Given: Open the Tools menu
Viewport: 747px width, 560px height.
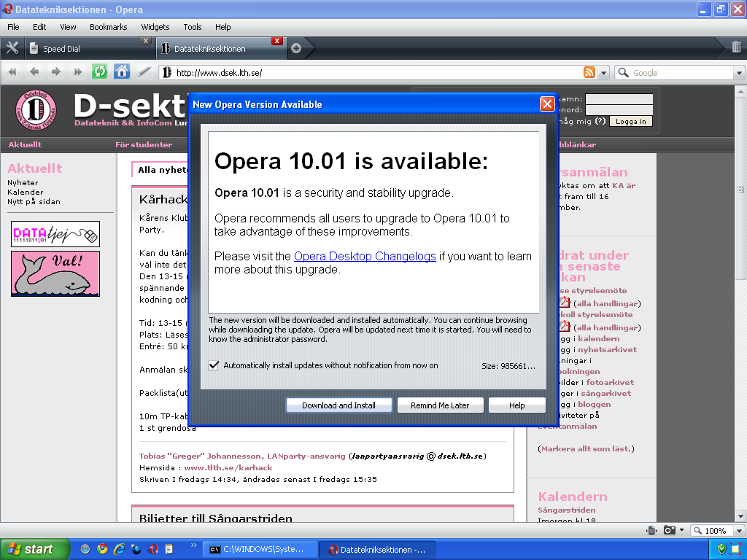Looking at the screenshot, I should pos(193,27).
